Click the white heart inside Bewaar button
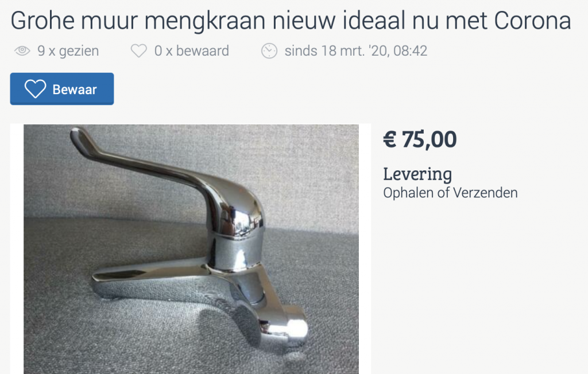588x374 pixels. pyautogui.click(x=35, y=89)
